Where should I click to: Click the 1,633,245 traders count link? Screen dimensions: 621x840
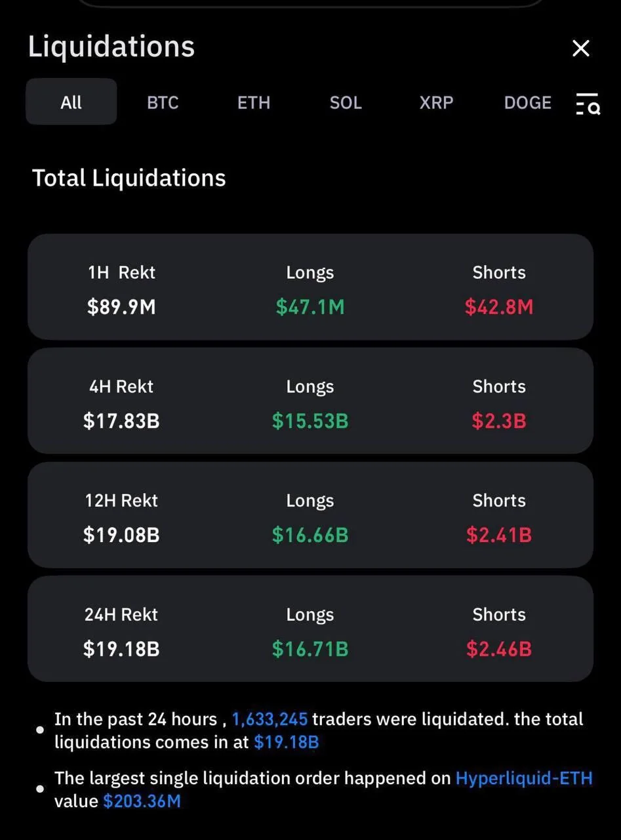270,719
